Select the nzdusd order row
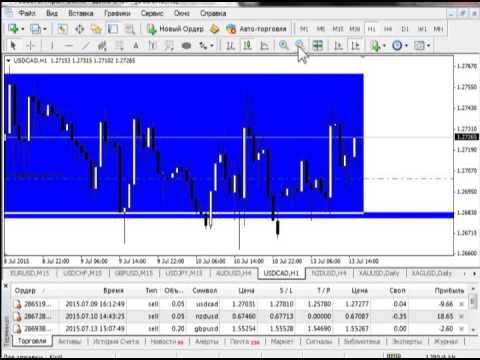The height and width of the screenshot is (360, 480). (x=239, y=316)
